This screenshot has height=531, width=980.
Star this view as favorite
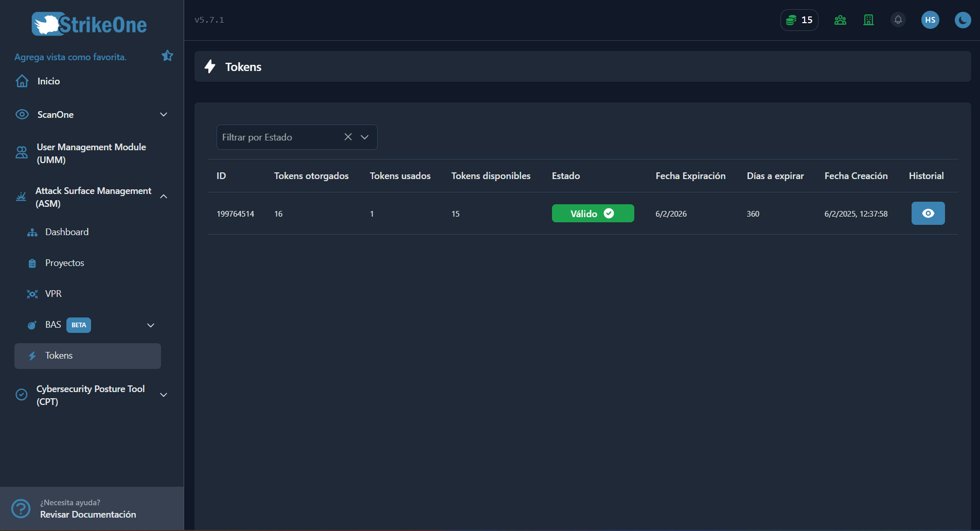(x=167, y=55)
